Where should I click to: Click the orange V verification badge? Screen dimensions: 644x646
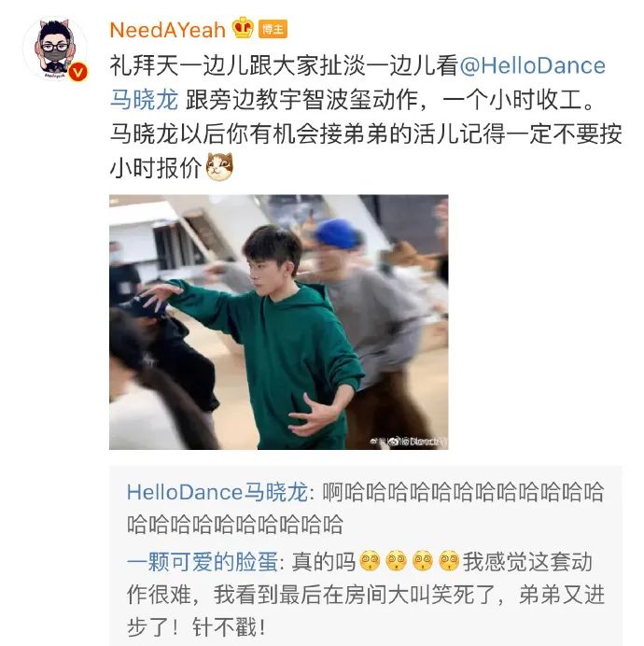pyautogui.click(x=77, y=73)
